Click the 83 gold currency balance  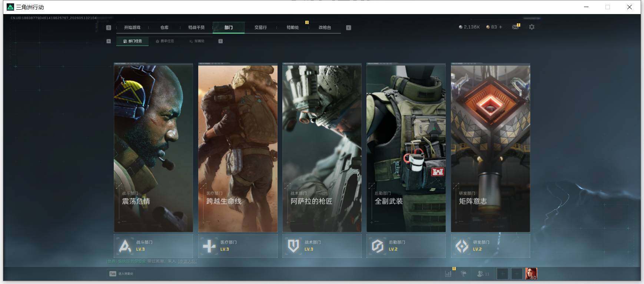[x=494, y=27]
